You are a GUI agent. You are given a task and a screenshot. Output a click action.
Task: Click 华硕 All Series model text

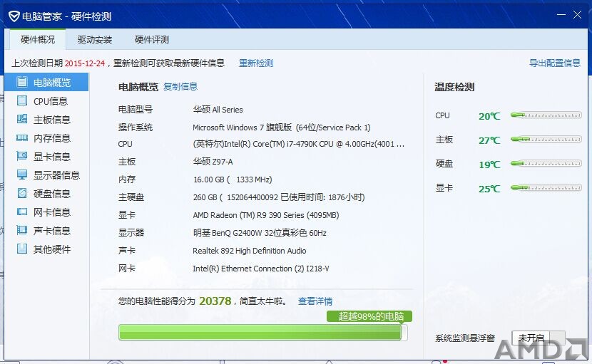coord(218,110)
